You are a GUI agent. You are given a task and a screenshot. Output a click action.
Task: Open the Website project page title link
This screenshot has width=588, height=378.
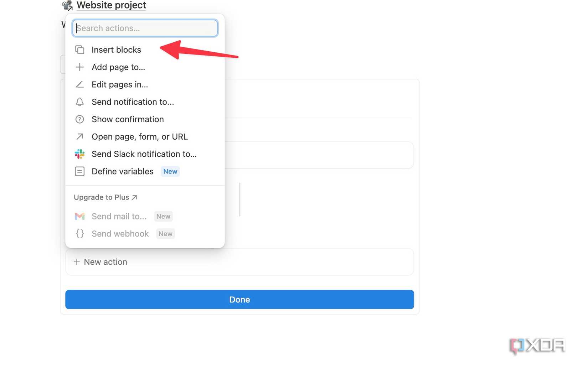(x=111, y=5)
